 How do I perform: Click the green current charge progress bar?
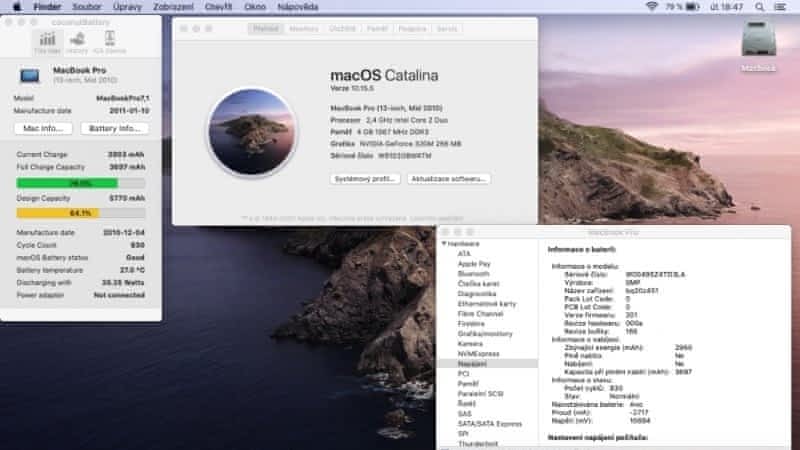pyautogui.click(x=81, y=183)
